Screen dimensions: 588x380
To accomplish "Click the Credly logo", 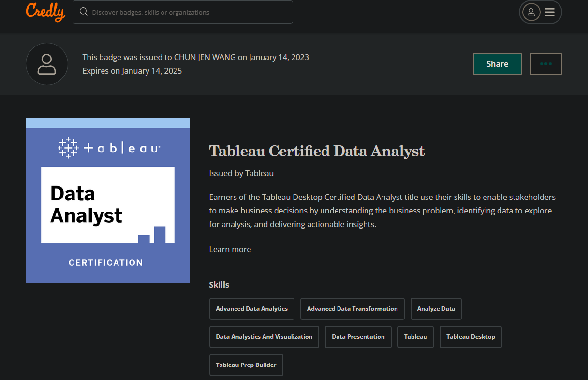I will click(45, 12).
